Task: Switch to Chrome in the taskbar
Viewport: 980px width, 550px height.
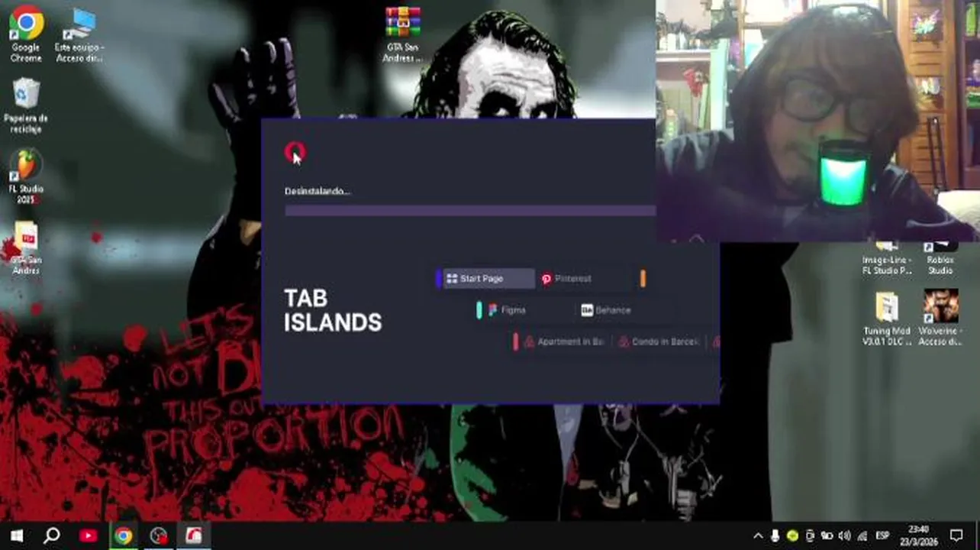Action: point(123,535)
